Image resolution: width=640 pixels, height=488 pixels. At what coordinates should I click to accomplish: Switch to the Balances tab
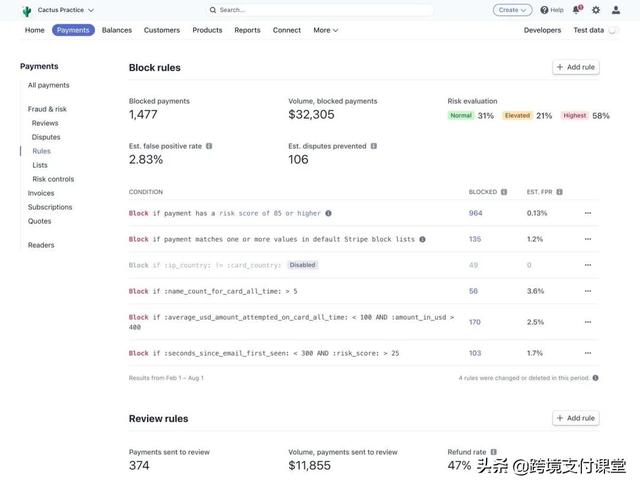tap(117, 30)
